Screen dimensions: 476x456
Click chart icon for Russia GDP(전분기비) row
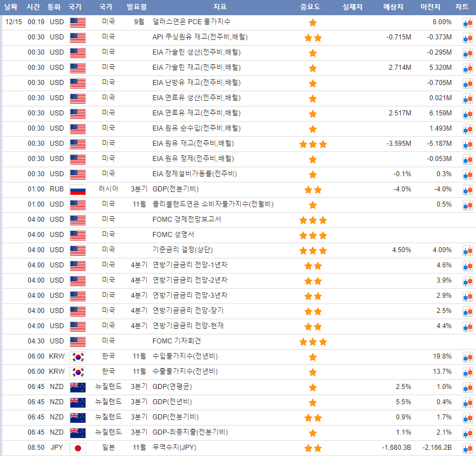coord(467,190)
